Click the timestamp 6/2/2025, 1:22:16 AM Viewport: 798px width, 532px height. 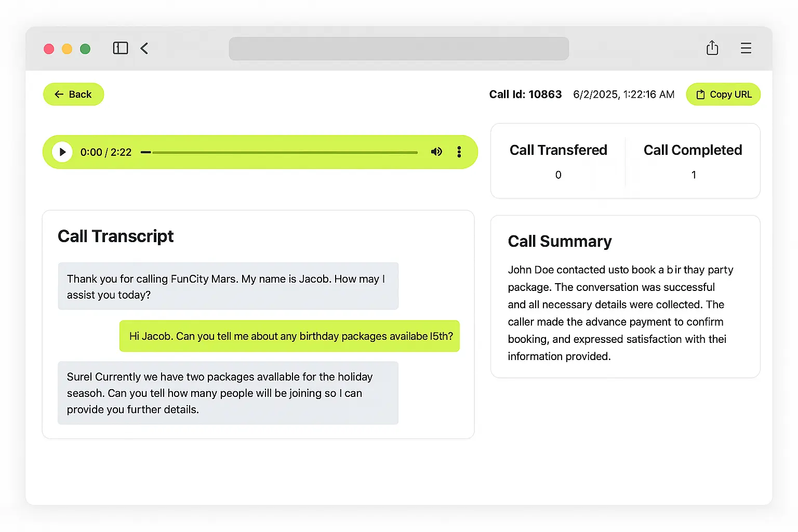[623, 94]
